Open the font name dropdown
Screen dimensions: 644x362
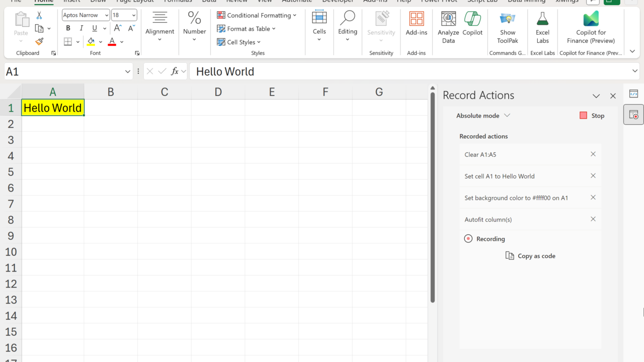tap(106, 16)
